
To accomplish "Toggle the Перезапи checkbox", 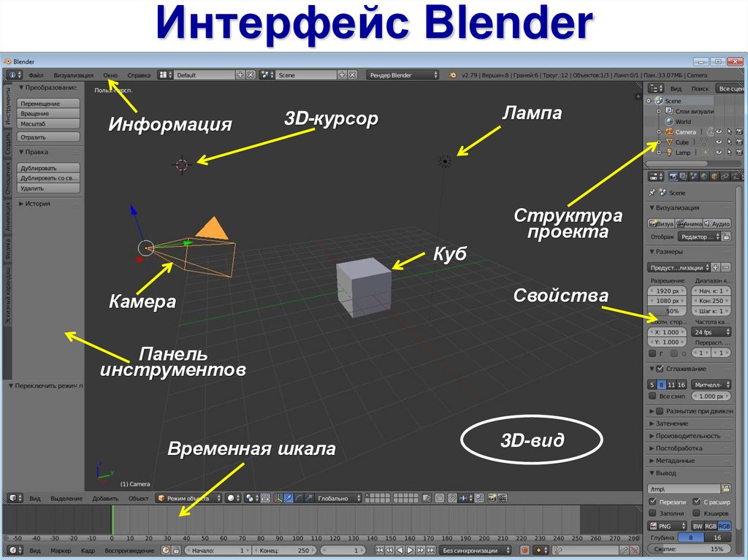I will (652, 502).
